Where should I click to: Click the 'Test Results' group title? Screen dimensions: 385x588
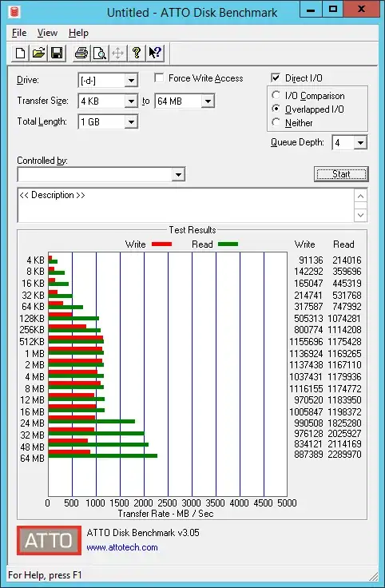tap(192, 230)
